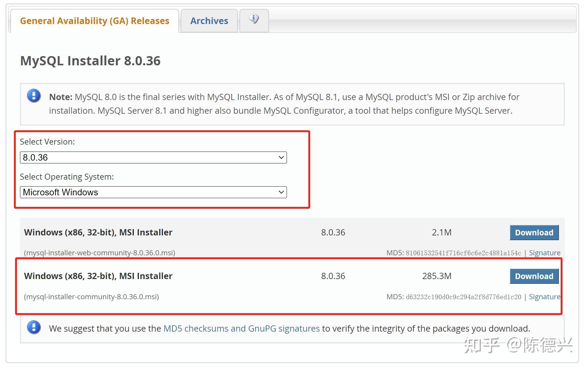
Task: Click the Version dropdown chevron arrow
Action: pos(281,157)
